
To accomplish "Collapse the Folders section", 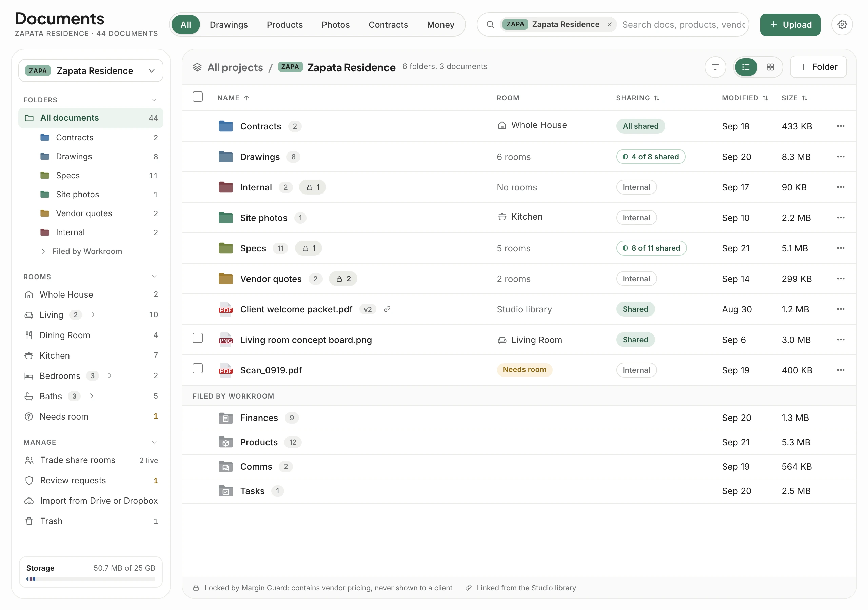I will click(154, 100).
